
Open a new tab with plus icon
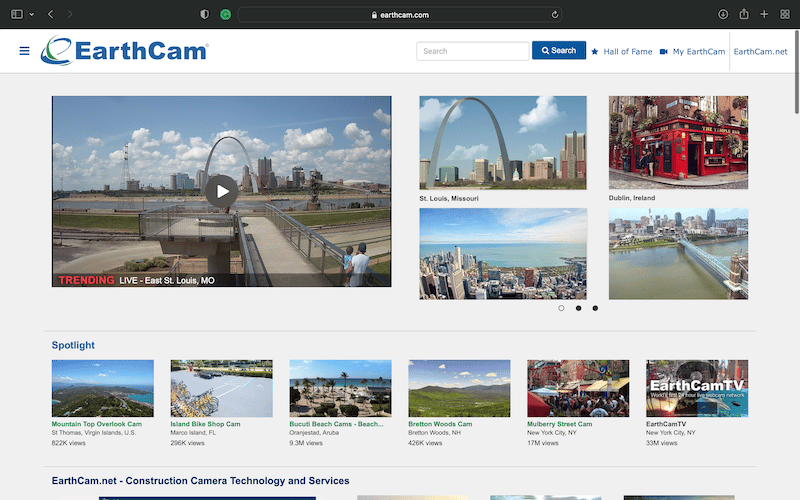[x=764, y=14]
